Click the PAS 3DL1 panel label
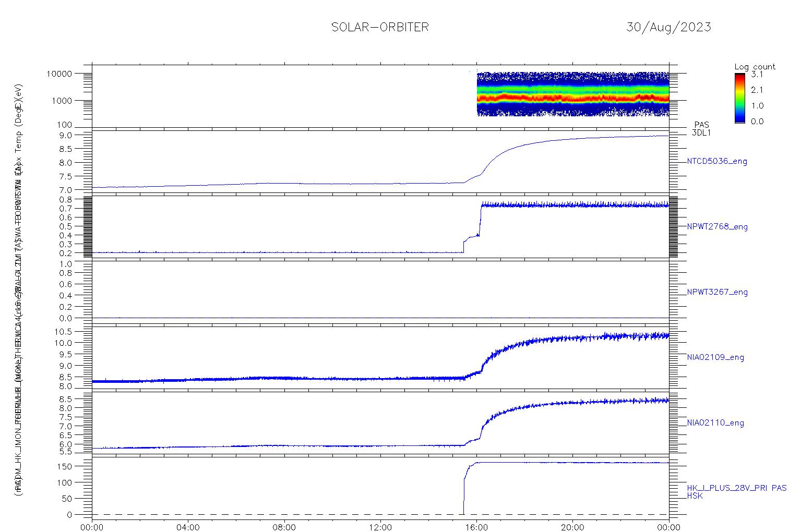Viewport: 789px width, 532px height. pyautogui.click(x=701, y=129)
